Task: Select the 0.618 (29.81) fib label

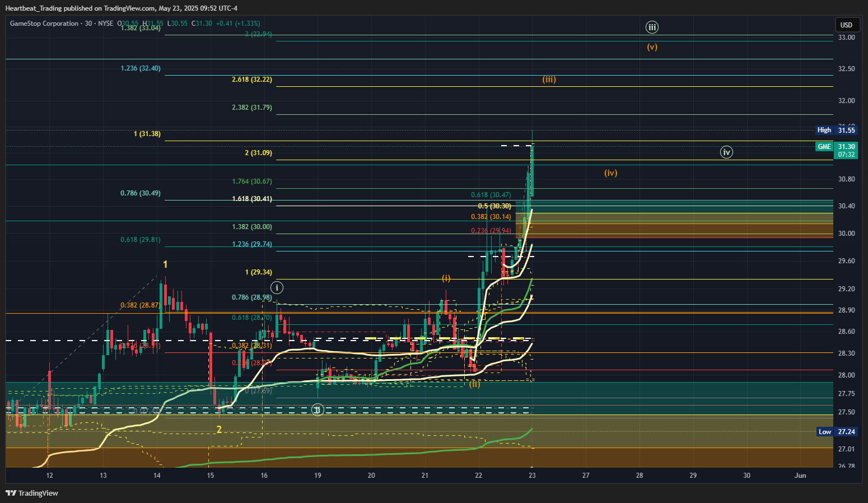Action: 141,240
